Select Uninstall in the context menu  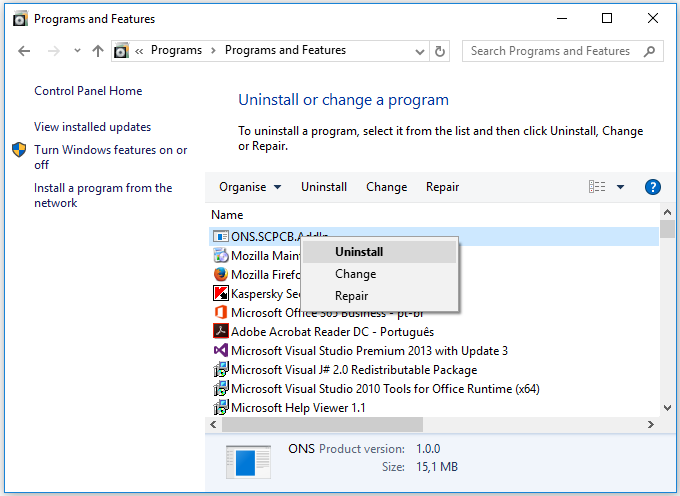[x=379, y=252]
